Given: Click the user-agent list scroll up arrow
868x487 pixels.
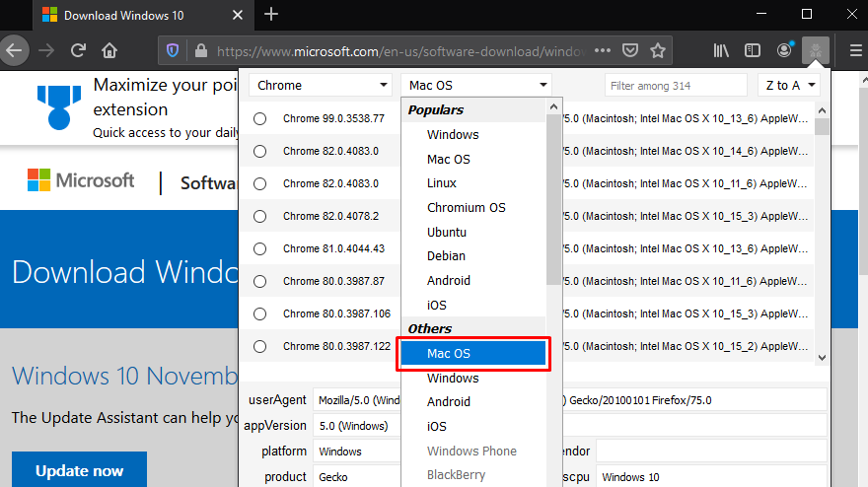Looking at the screenshot, I should 822,110.
